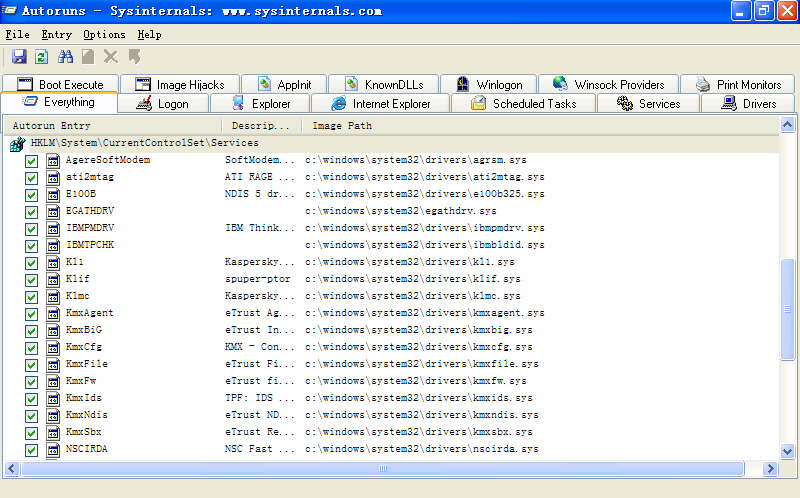Switch to the Winsock Providers tab
Screen dimensions: 800x498
tap(609, 84)
